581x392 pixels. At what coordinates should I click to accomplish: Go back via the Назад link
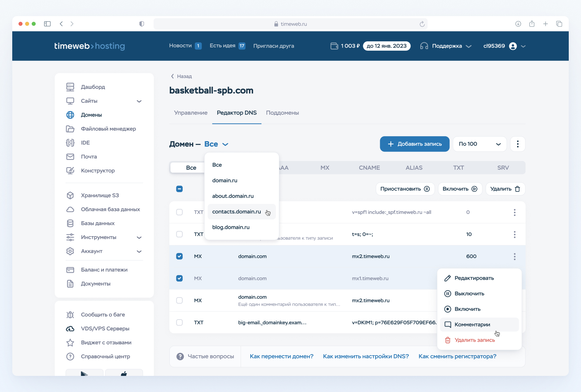(x=181, y=76)
